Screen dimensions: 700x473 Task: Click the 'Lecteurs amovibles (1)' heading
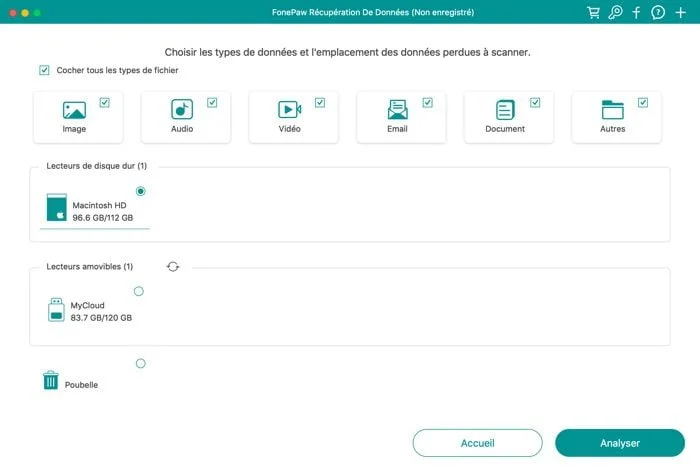(x=90, y=266)
